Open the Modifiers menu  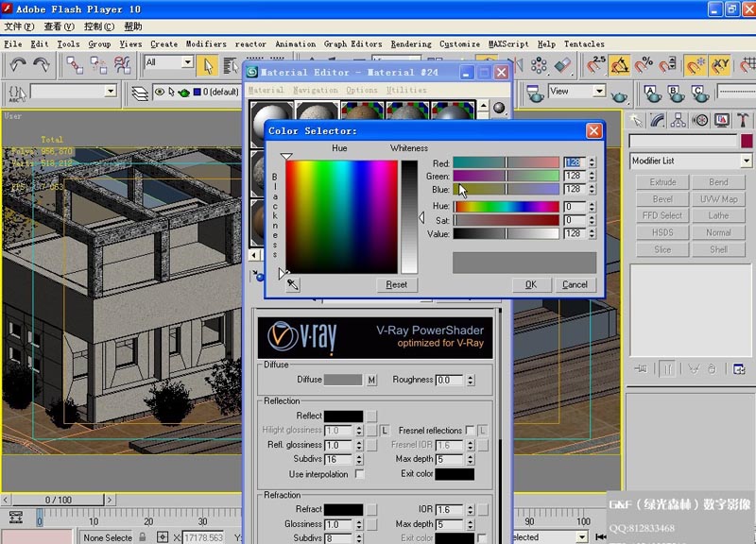(x=206, y=43)
